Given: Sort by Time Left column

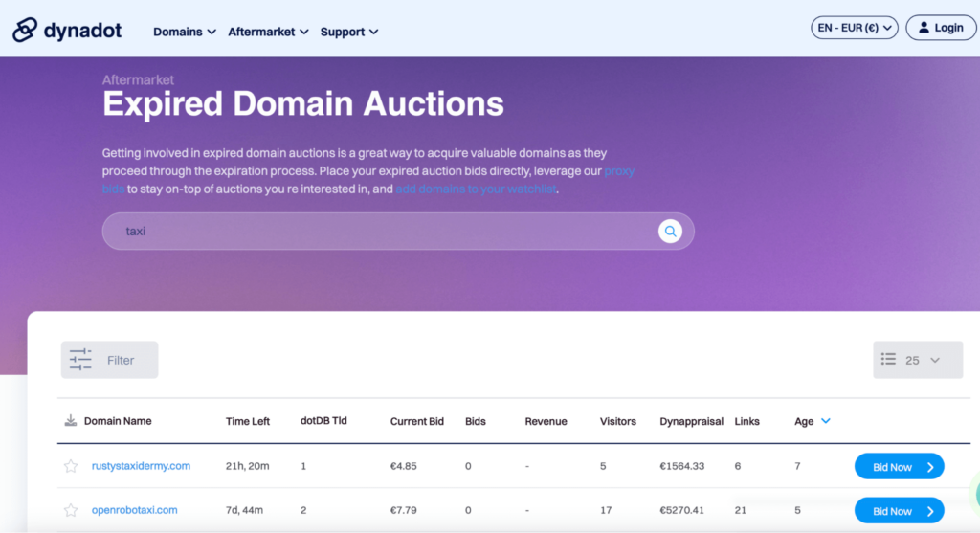Looking at the screenshot, I should coord(248,422).
